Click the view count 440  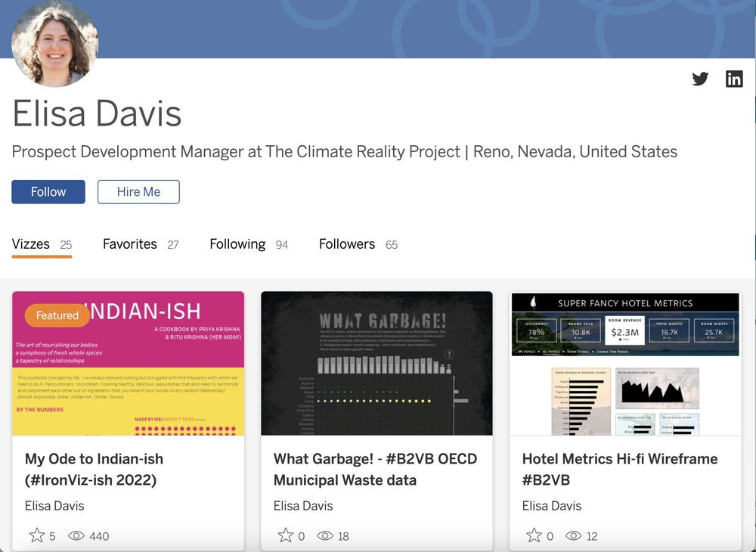point(99,536)
